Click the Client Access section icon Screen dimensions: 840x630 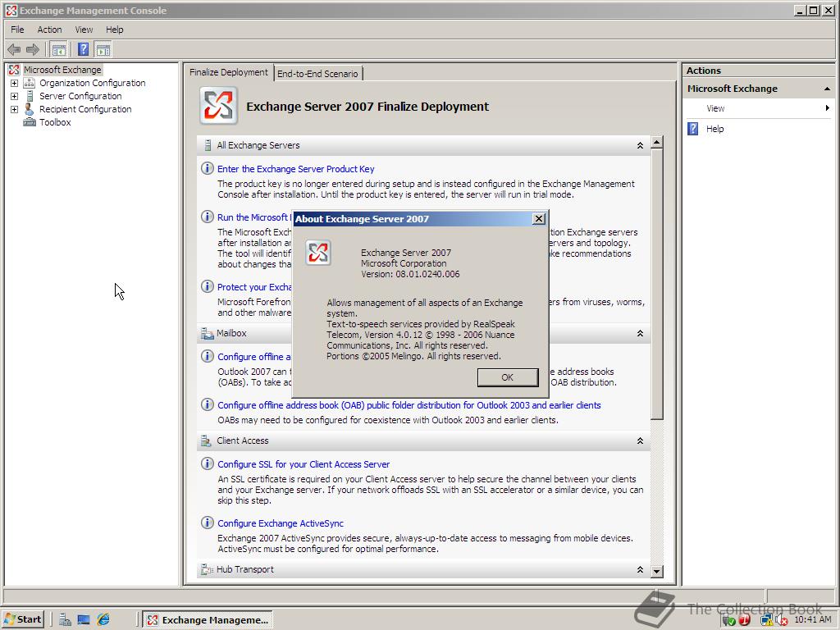tap(206, 441)
